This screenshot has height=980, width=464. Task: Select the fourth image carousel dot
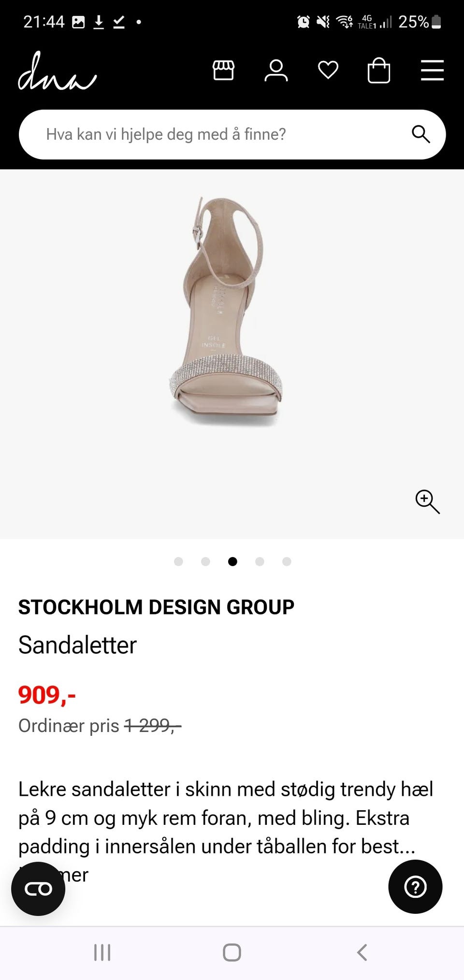260,561
